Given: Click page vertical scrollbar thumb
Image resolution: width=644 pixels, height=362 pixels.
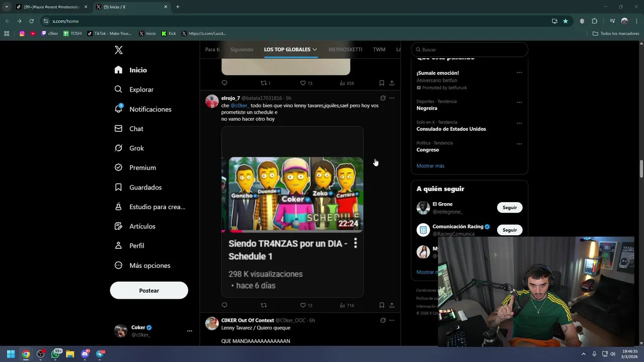Looking at the screenshot, I should (641, 169).
